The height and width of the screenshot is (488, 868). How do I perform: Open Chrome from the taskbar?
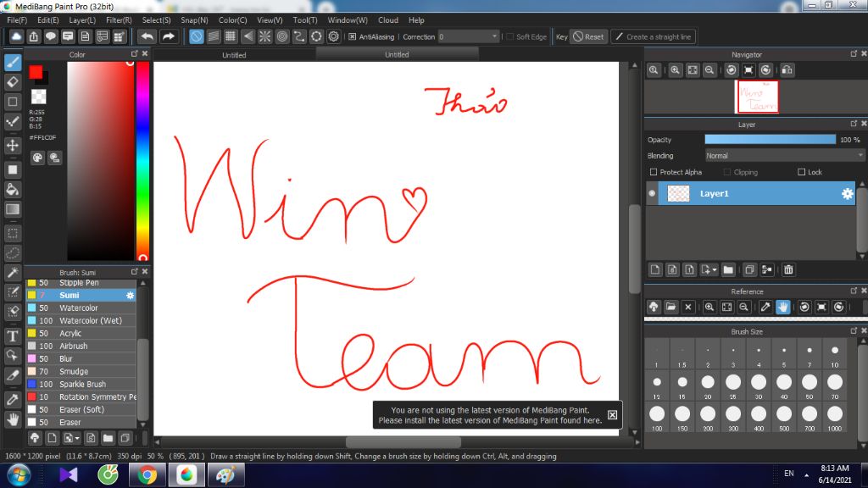point(147,475)
